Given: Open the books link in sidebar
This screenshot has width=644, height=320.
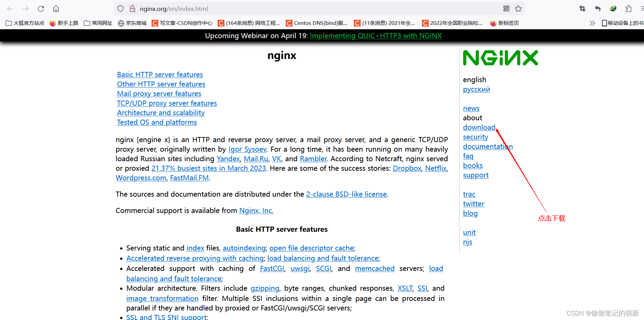Looking at the screenshot, I should tap(473, 166).
